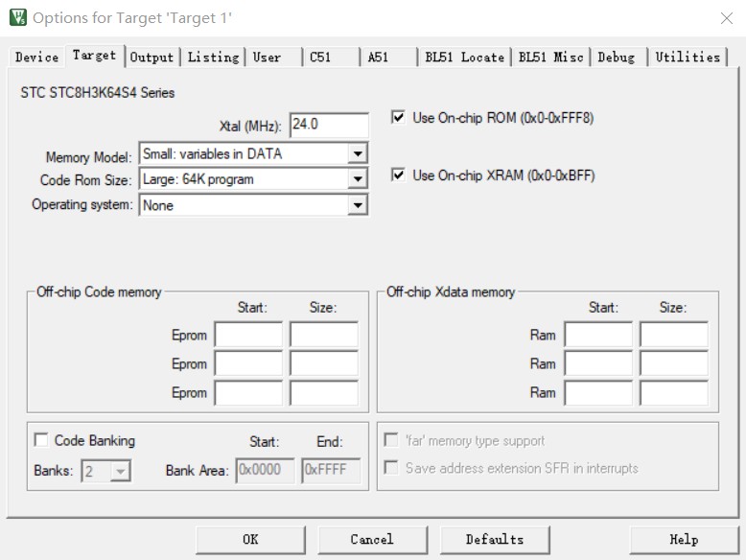Open the BL51 Locate tab

464,58
